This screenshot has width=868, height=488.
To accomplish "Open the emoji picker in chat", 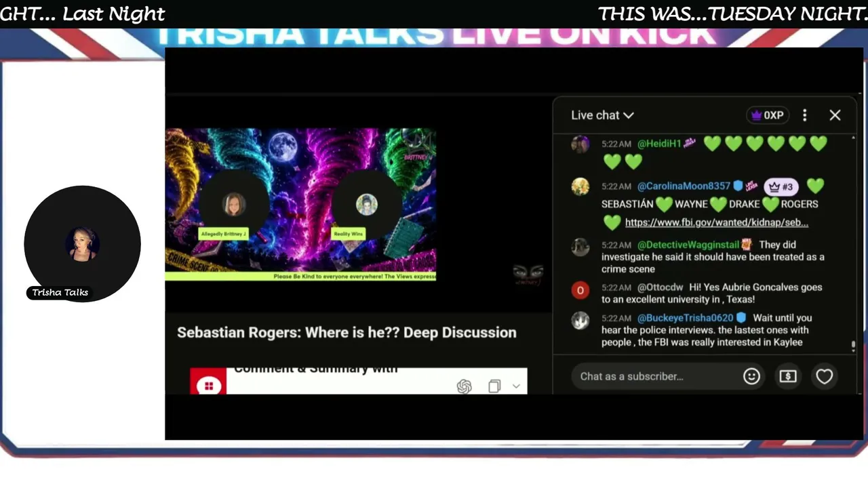I will (751, 376).
